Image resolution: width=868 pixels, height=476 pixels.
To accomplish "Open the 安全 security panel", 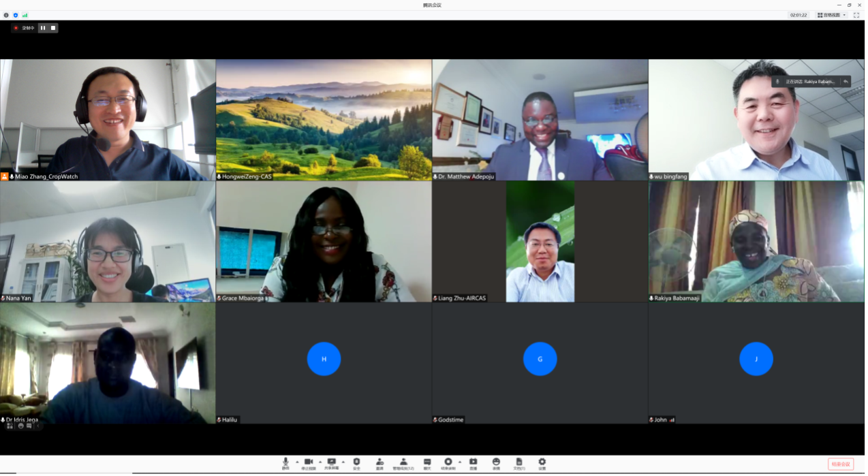I will click(x=356, y=463).
